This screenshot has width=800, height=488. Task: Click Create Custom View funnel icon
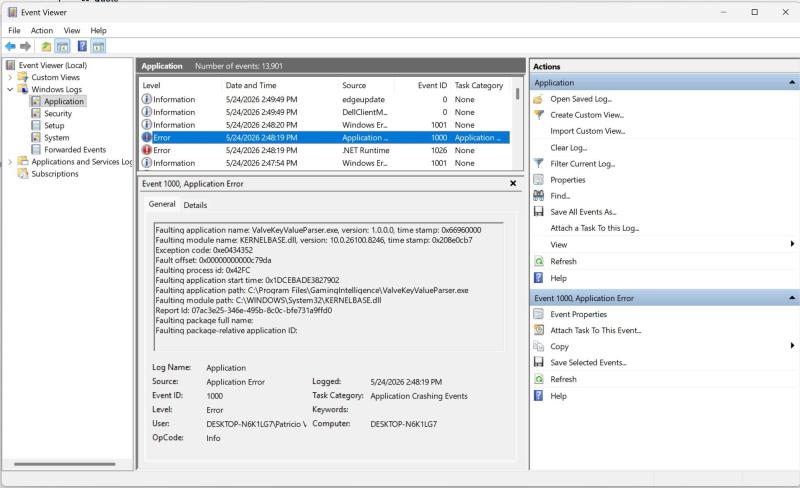538,115
